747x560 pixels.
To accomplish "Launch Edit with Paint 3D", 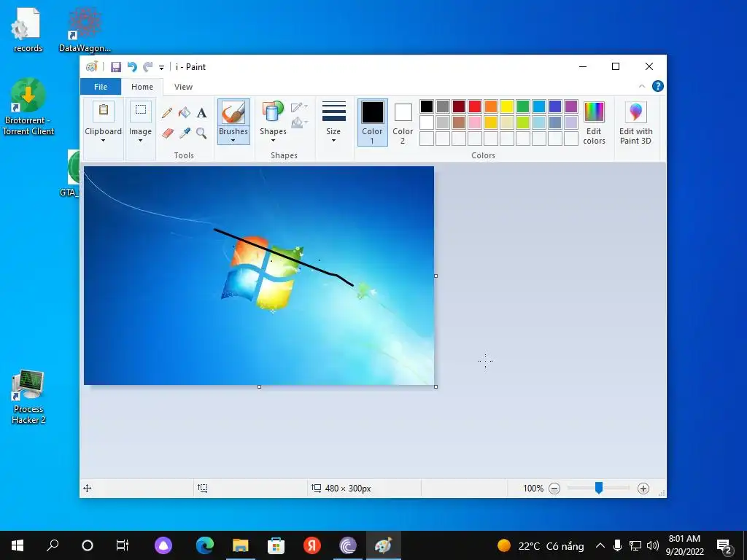I will click(x=635, y=122).
